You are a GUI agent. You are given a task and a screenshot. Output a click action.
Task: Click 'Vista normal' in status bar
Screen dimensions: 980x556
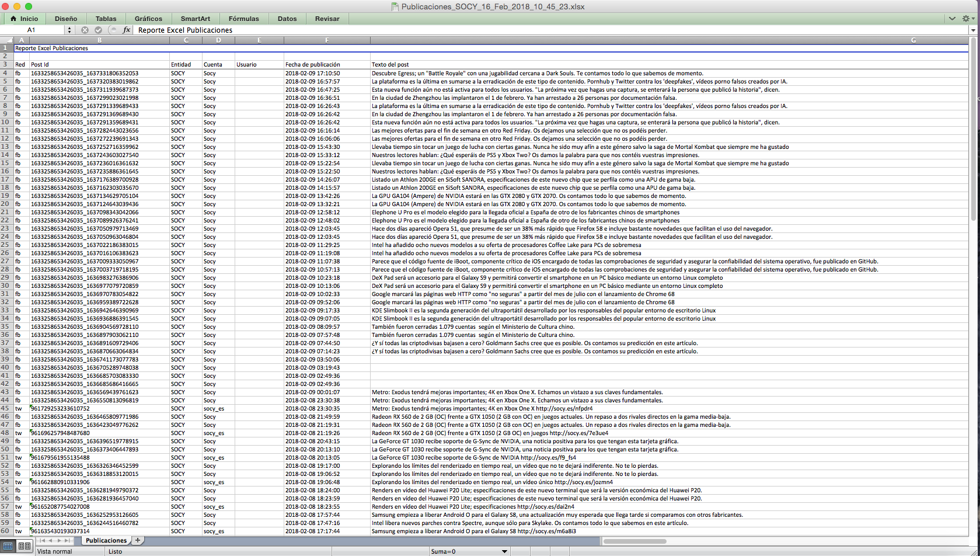coord(54,551)
